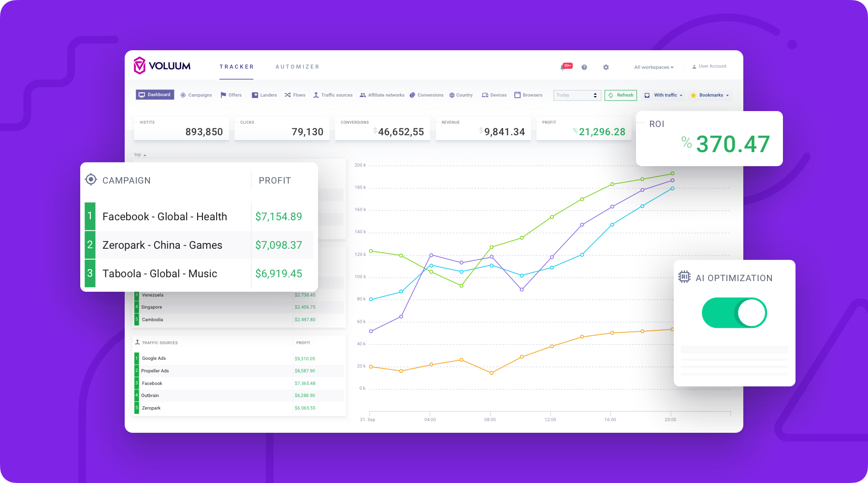Image resolution: width=868 pixels, height=483 pixels.
Task: Click the 12:00 marker on chart axis
Action: pos(550,420)
